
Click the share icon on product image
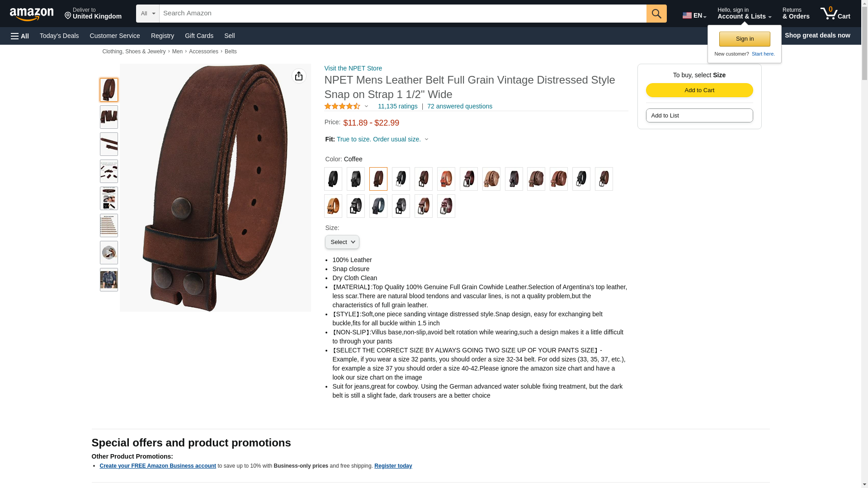point(299,76)
